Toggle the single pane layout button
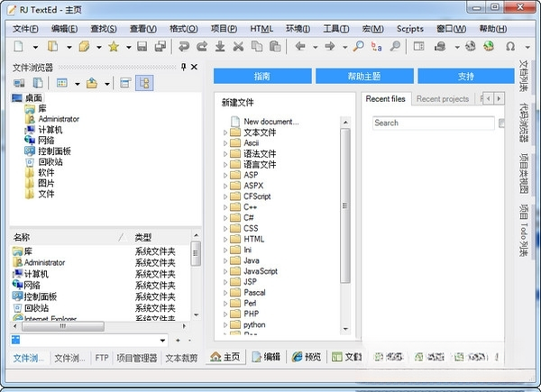The height and width of the screenshot is (392, 541). point(125,83)
